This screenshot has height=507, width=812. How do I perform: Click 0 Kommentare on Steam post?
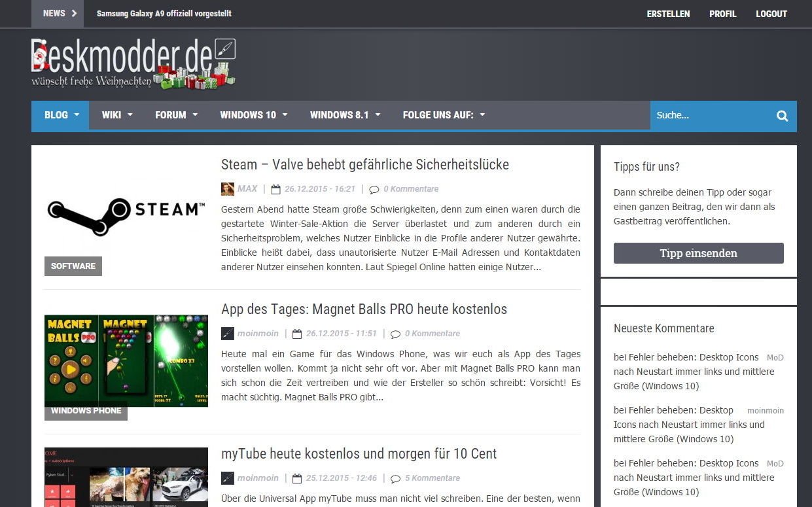411,189
